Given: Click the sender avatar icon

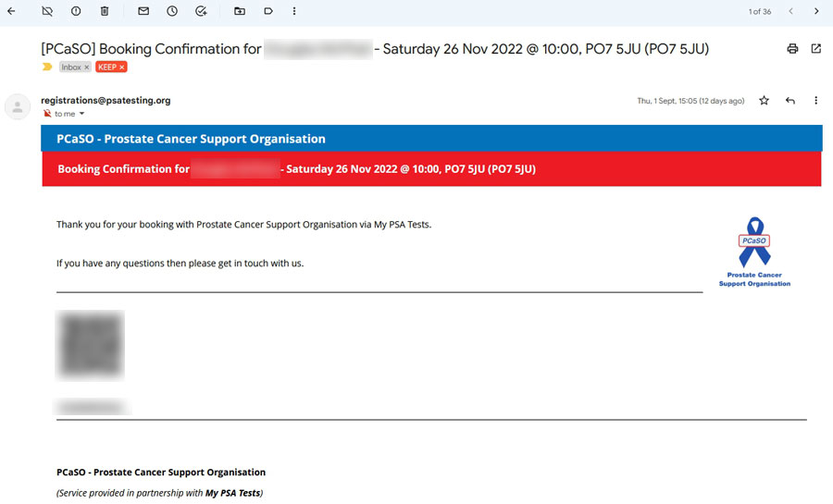Looking at the screenshot, I should (x=18, y=107).
